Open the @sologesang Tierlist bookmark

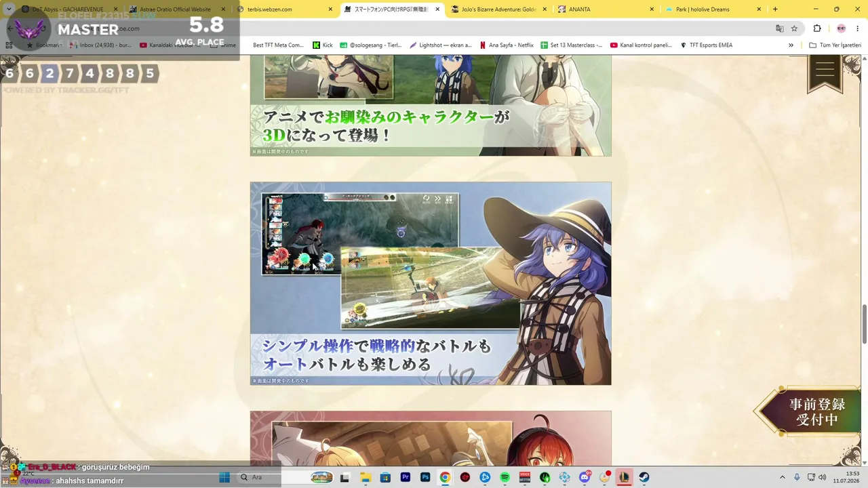tap(371, 45)
